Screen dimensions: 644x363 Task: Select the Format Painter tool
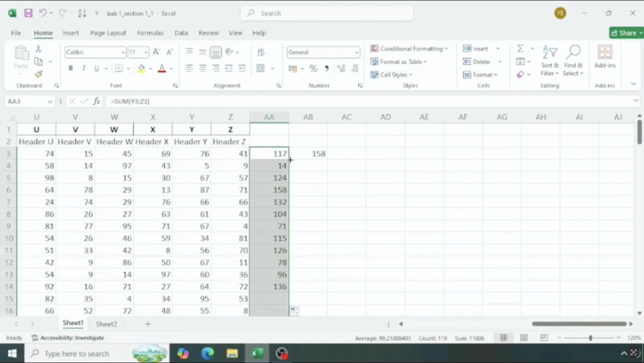(39, 74)
